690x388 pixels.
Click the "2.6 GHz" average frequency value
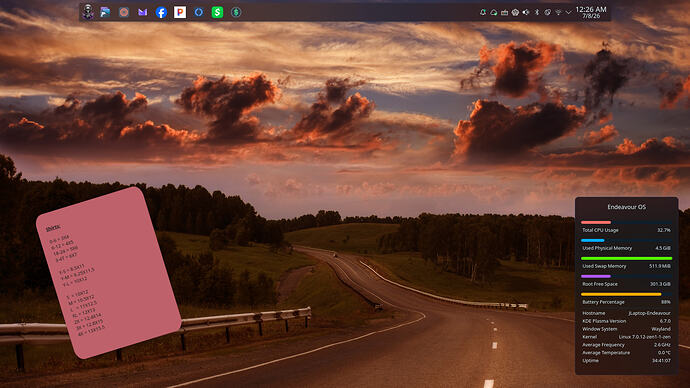[662, 345]
